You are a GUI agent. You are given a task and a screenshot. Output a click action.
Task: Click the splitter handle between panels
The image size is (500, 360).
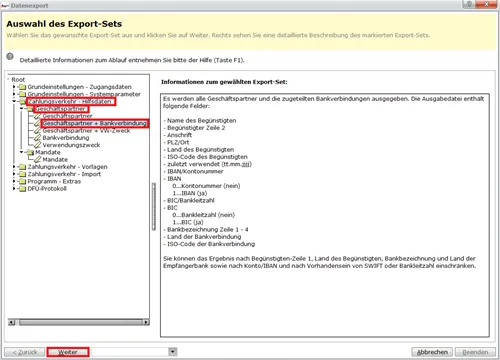click(154, 207)
